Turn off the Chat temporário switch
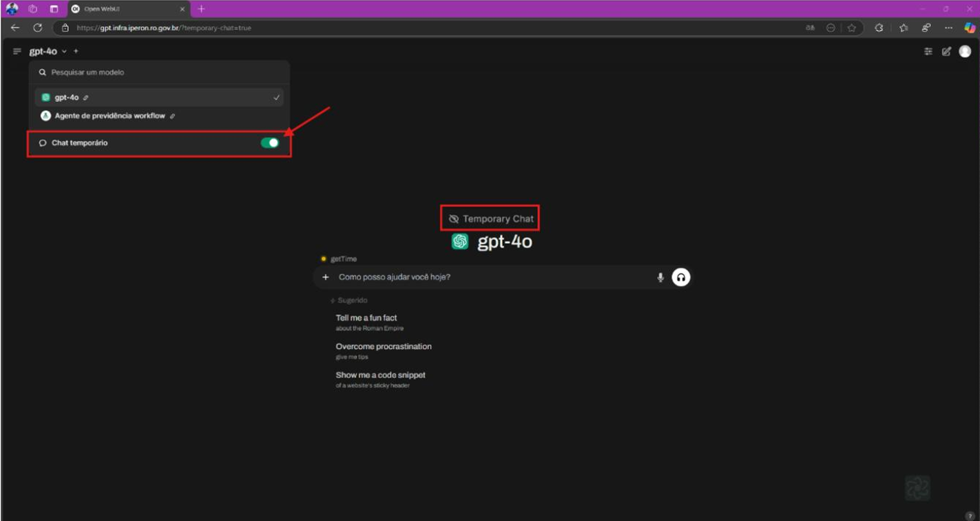 click(270, 143)
